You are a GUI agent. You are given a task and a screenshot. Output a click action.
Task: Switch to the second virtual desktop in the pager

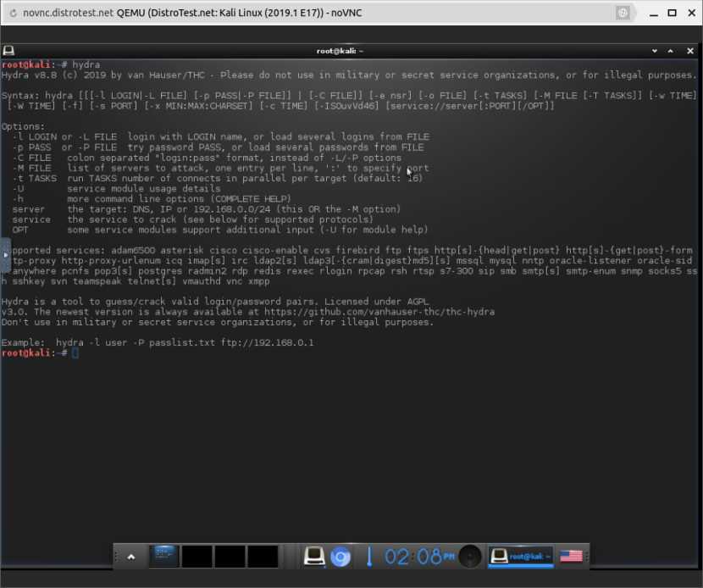(x=197, y=557)
